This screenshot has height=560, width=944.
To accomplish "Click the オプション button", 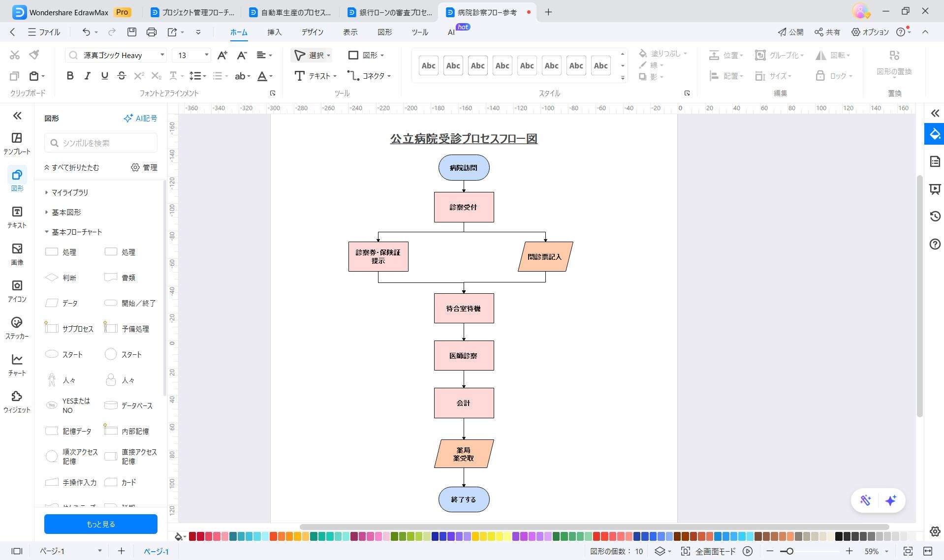I will coord(870,32).
